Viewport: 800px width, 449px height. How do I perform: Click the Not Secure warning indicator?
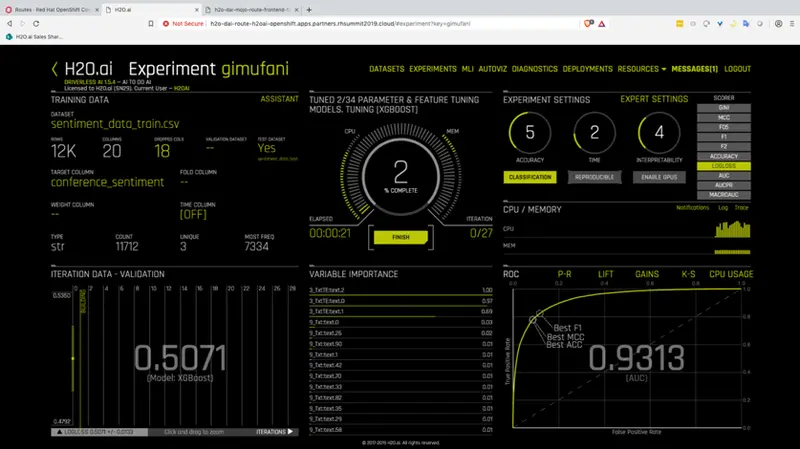click(x=183, y=23)
